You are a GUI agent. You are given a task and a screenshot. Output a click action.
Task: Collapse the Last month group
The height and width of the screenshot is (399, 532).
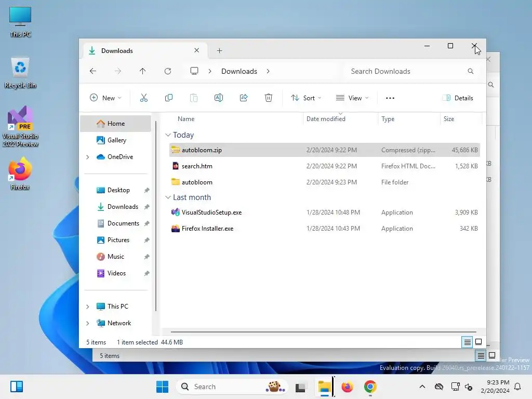(x=168, y=197)
